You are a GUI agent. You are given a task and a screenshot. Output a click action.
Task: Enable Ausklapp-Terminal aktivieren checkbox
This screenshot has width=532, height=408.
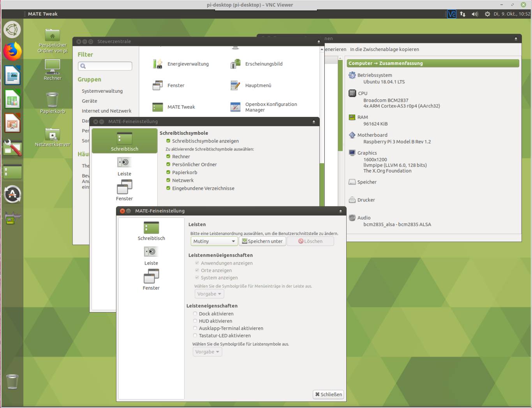click(195, 329)
